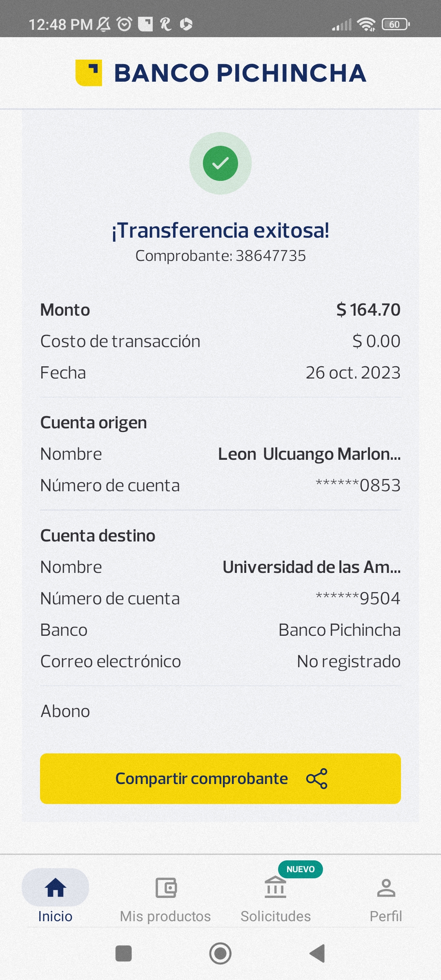Open Mis productos wallet icon
Viewport: 441px width, 980px height.
click(x=166, y=888)
